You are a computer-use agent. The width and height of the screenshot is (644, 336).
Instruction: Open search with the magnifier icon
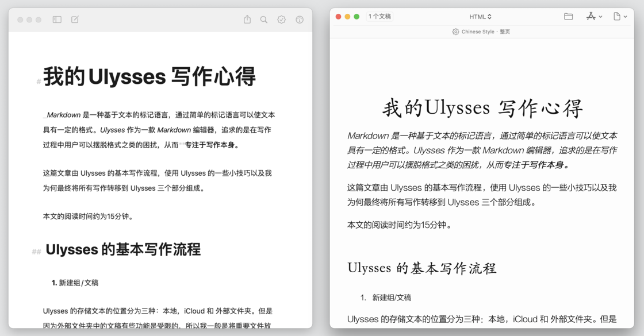(264, 20)
